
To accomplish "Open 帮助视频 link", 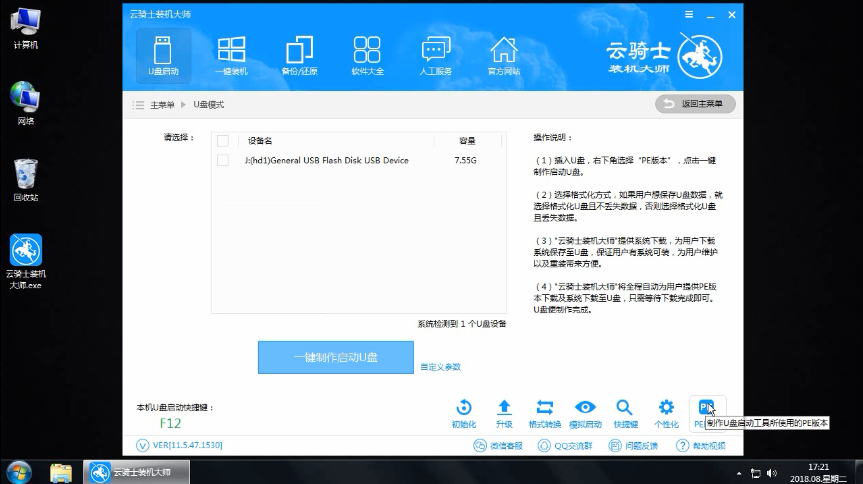I will click(701, 445).
